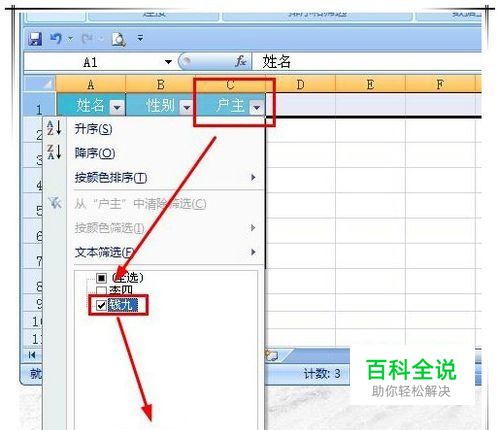Click the Print Preview icon

pyautogui.click(x=119, y=39)
